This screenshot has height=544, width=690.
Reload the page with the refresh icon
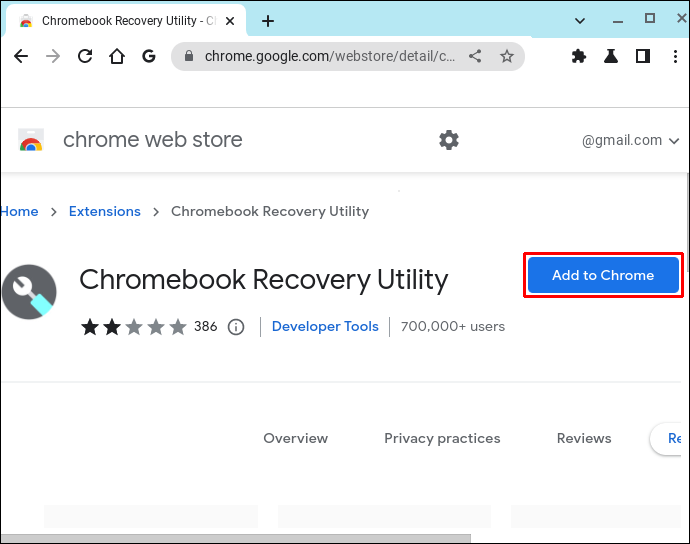85,56
